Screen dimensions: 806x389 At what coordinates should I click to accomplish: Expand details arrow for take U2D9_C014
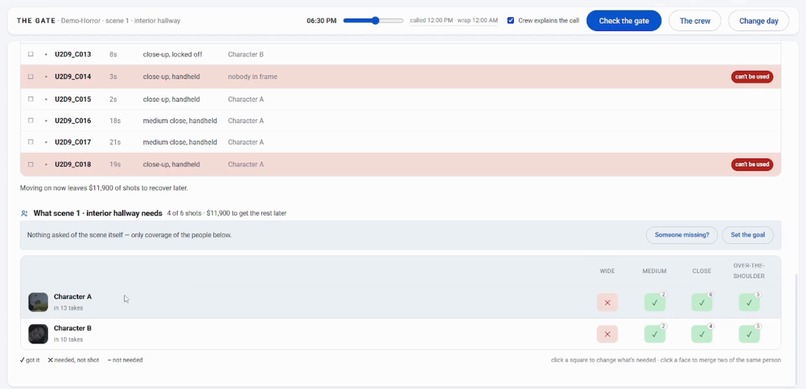pos(45,77)
